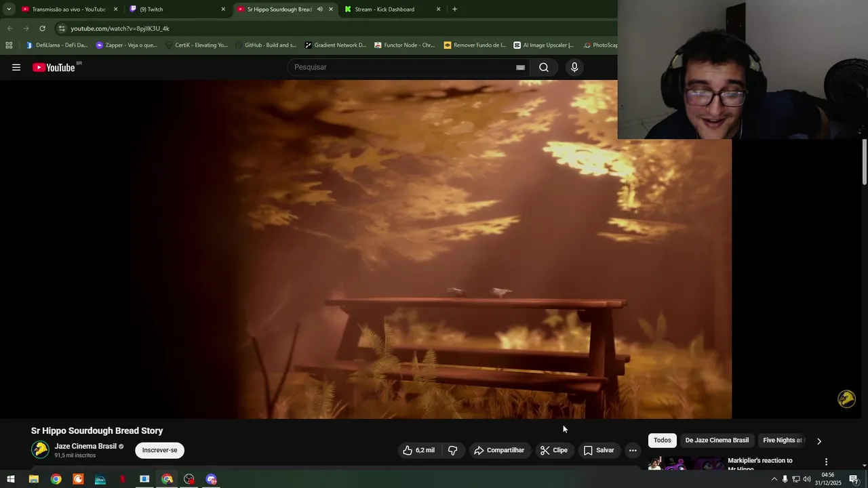The height and width of the screenshot is (488, 868).
Task: Open Markiplier's reaction to Mr Hippo video
Action: pos(759,464)
